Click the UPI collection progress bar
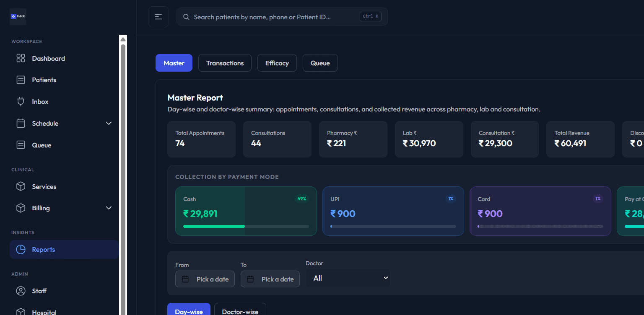This screenshot has width=644, height=315. point(393,226)
